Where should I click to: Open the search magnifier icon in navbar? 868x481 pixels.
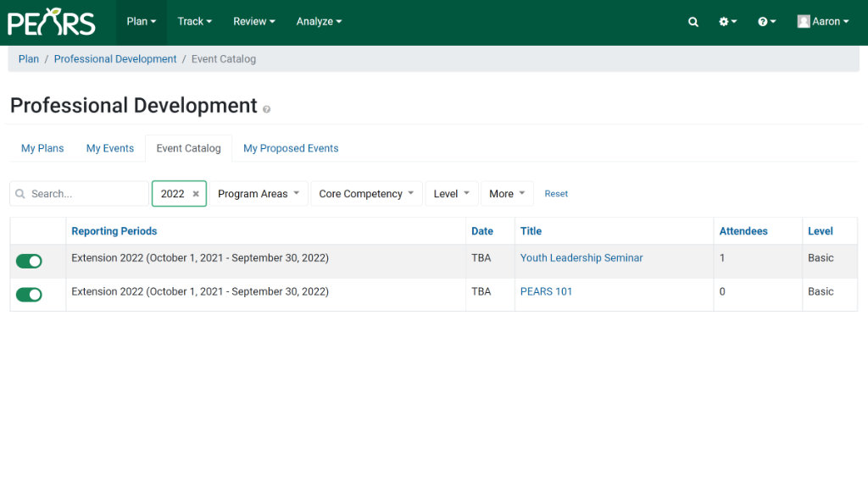[693, 22]
